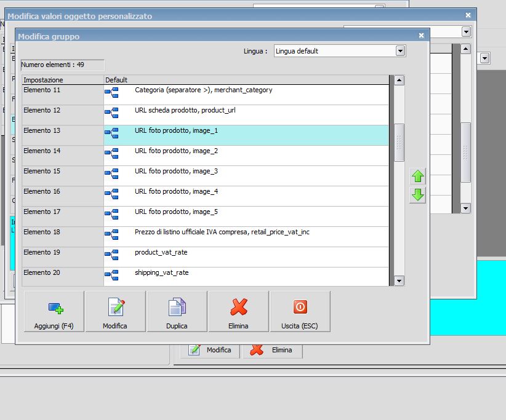Click the element list scrollbar thumb
The image size is (506, 420).
pyautogui.click(x=399, y=143)
